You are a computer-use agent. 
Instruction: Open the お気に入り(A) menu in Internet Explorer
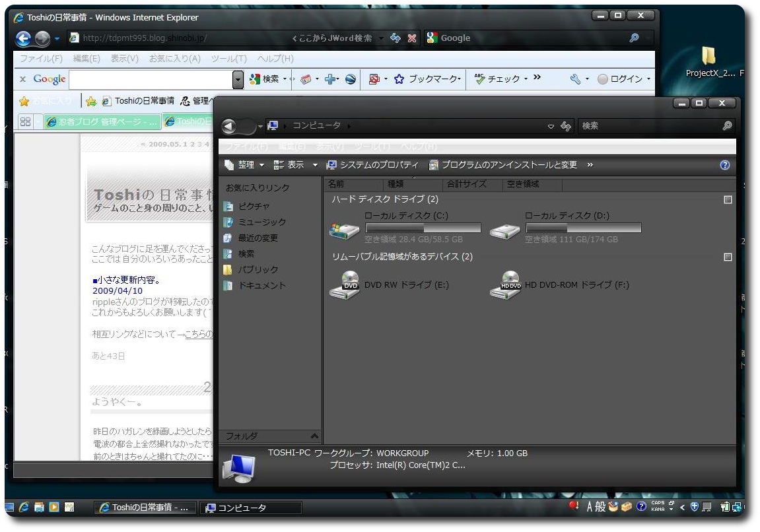(x=174, y=59)
